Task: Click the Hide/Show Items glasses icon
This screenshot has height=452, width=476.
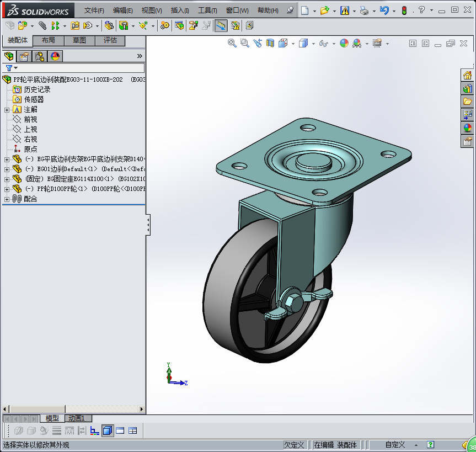Action: [324, 44]
